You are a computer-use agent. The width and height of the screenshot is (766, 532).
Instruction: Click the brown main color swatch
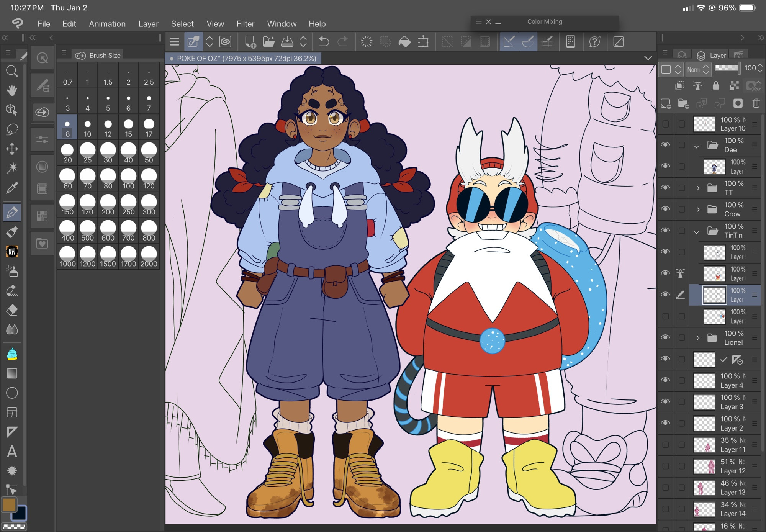point(9,505)
